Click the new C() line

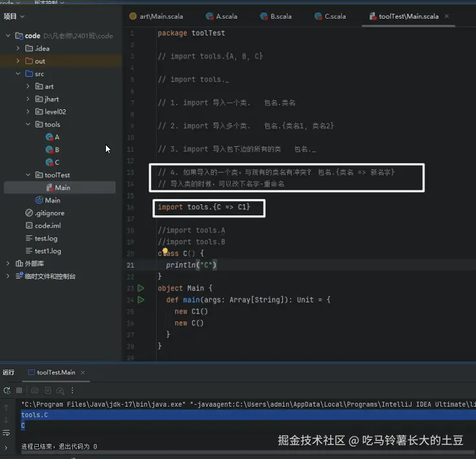[x=189, y=323]
